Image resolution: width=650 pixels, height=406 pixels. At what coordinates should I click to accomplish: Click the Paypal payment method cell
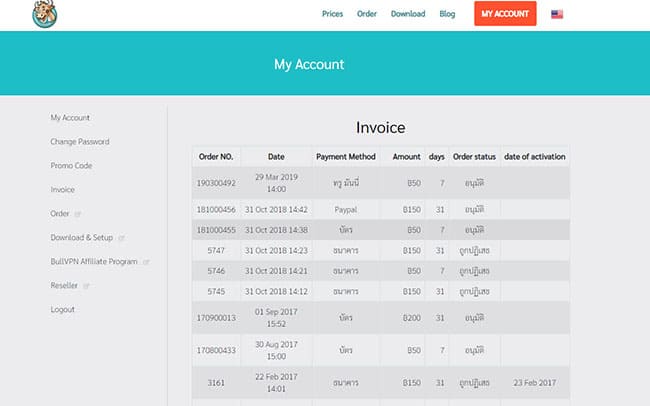346,210
